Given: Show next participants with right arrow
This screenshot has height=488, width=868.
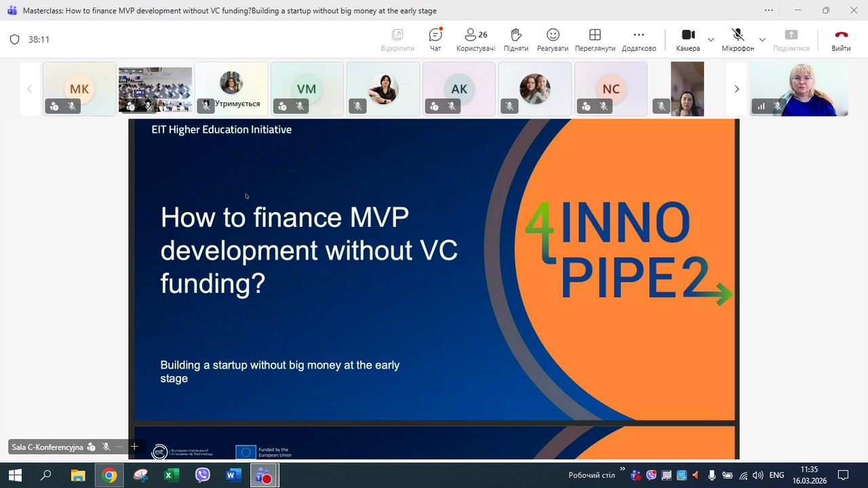Looking at the screenshot, I should 736,89.
